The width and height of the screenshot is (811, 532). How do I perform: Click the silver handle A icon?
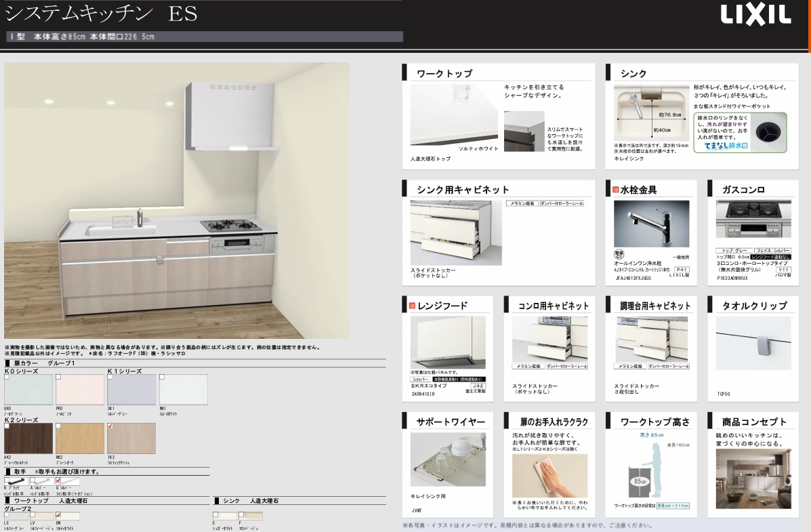[x=42, y=482]
